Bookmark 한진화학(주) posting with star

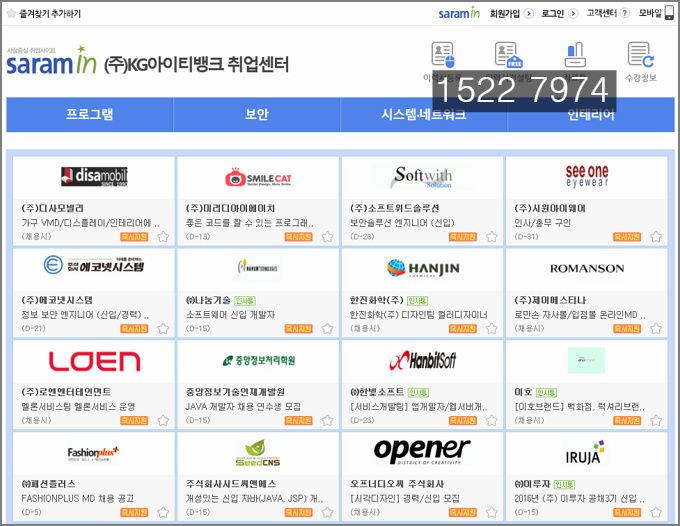[x=491, y=329]
